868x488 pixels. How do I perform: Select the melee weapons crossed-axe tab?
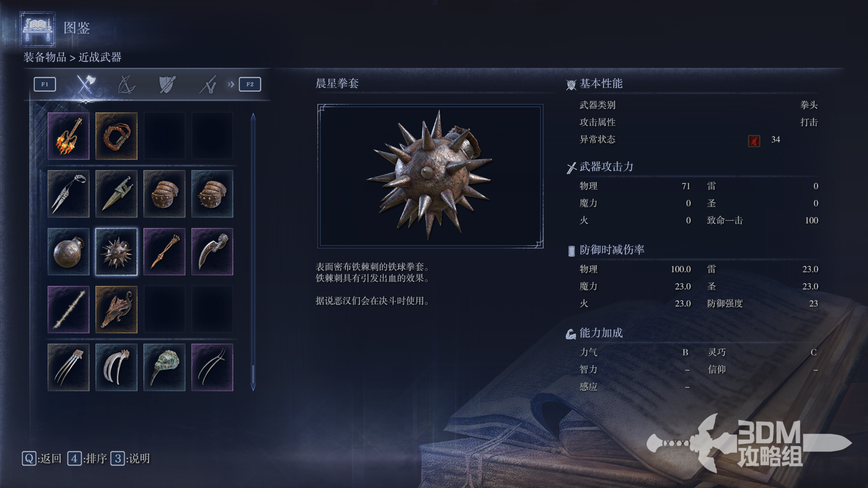point(85,84)
